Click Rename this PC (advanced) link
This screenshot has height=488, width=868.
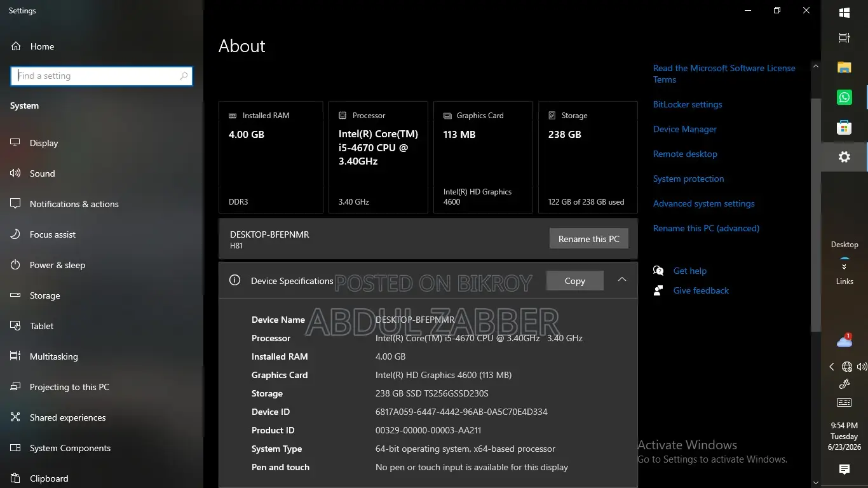pos(706,228)
